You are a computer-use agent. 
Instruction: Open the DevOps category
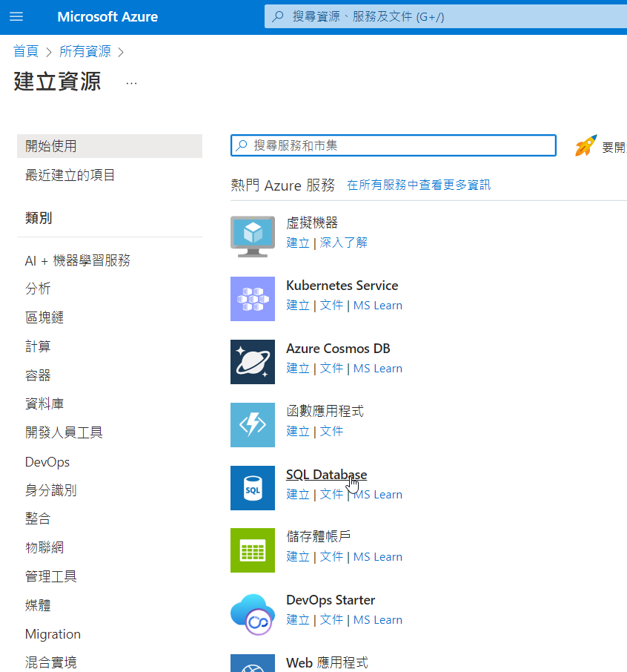[x=47, y=461]
